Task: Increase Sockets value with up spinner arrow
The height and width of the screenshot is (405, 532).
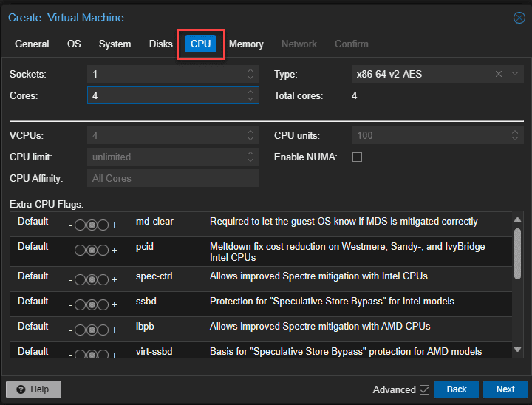Action: (x=250, y=71)
